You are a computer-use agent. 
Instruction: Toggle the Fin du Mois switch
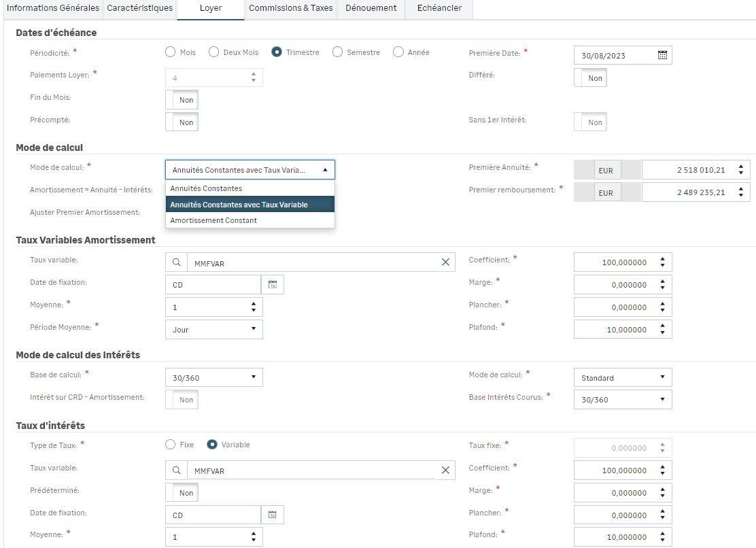pyautogui.click(x=182, y=100)
